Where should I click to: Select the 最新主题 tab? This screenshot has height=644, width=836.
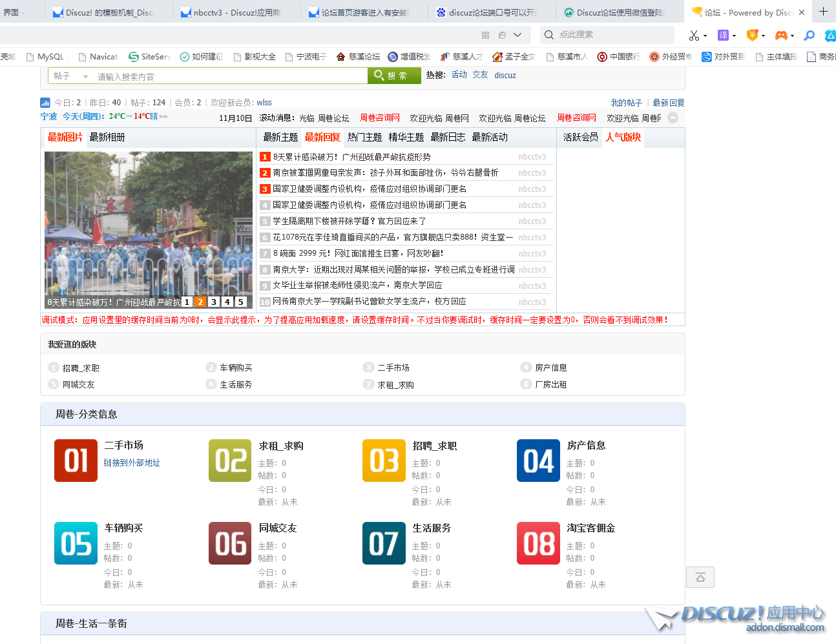(280, 137)
